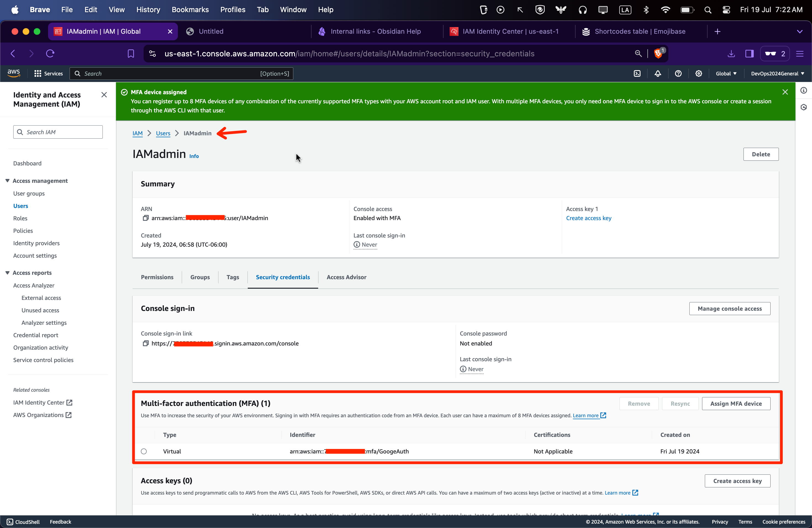Collapse the Access reports section

tap(7, 273)
